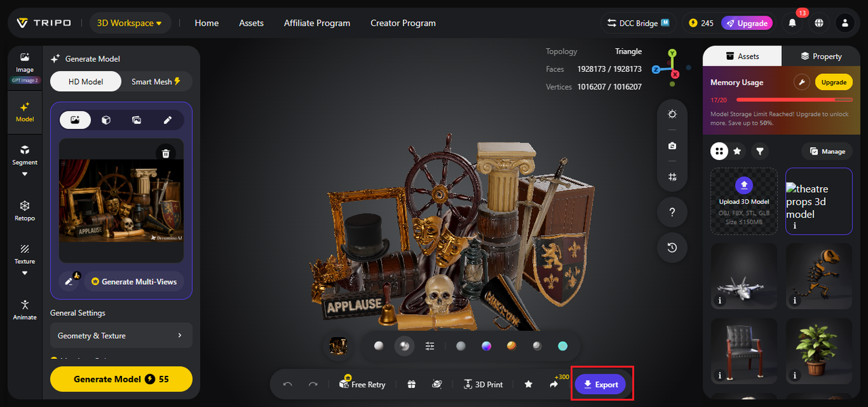Show favorite assets with star filter
Viewport: 868px width, 407px height.
pyautogui.click(x=737, y=151)
